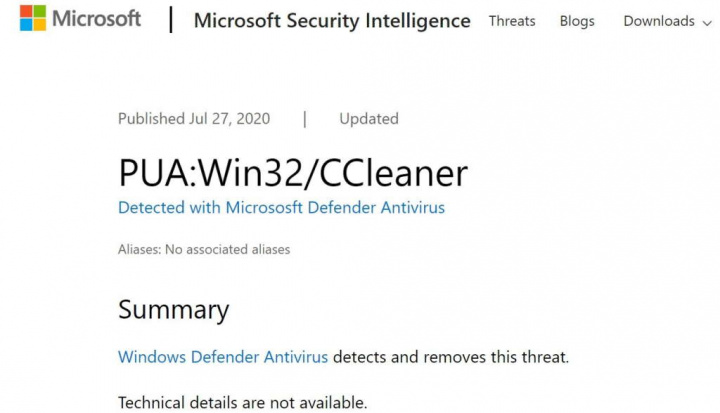This screenshot has width=720, height=413.
Task: Open the Threats menu item
Action: tap(511, 21)
